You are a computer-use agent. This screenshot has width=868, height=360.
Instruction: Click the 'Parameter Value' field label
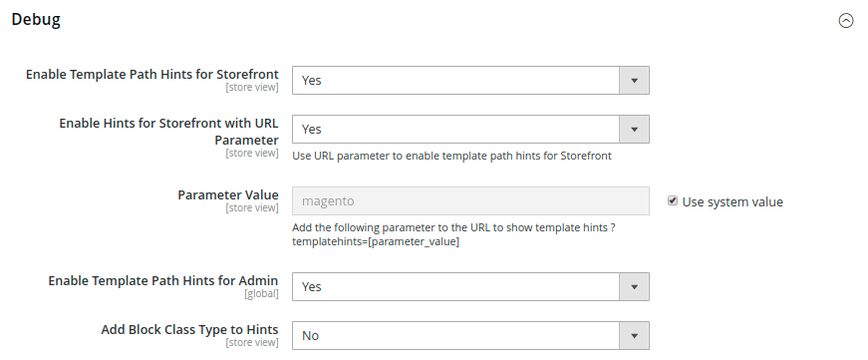(x=228, y=194)
